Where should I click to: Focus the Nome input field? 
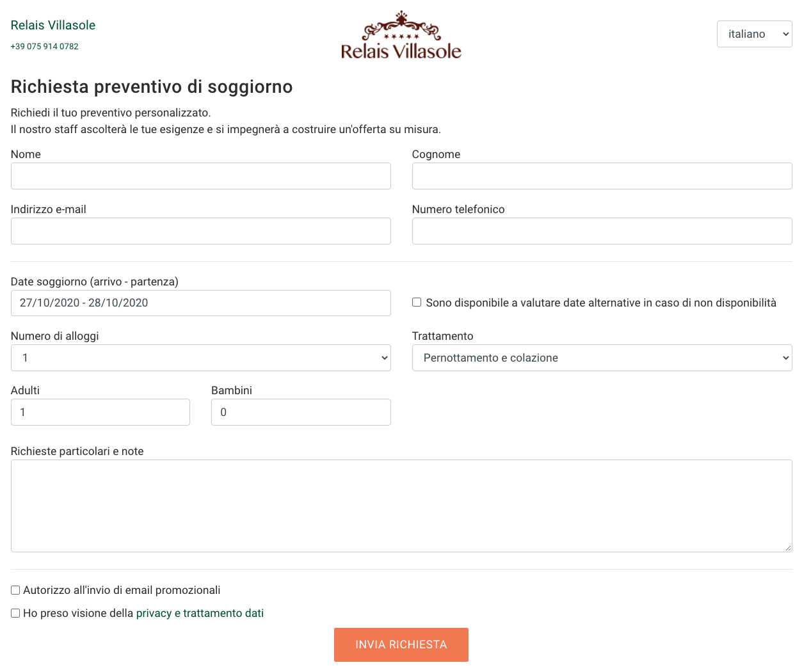200,176
